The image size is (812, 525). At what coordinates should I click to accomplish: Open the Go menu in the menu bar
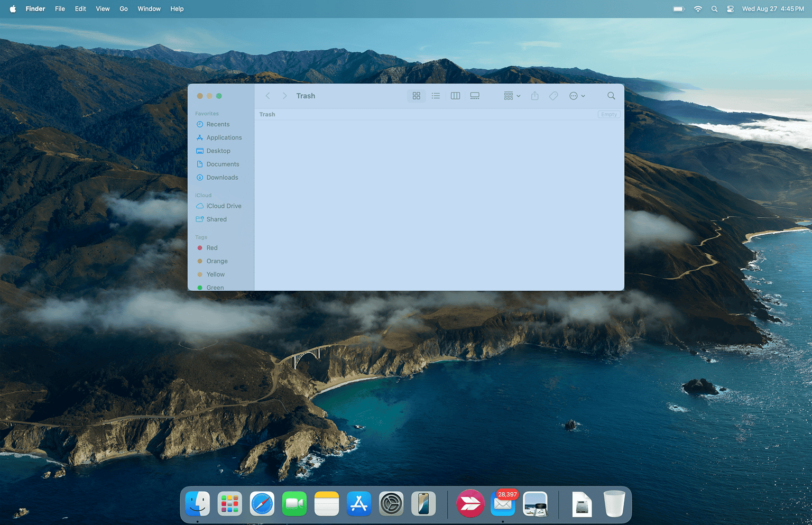123,8
